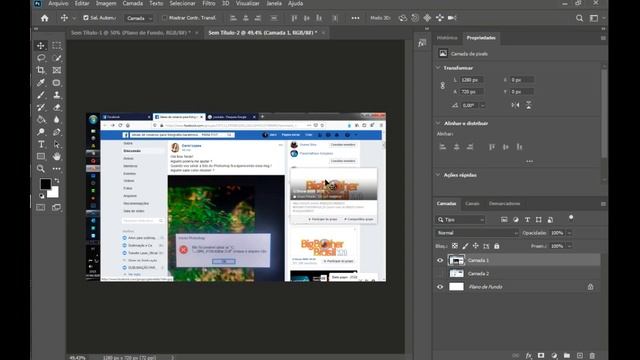Open the rotation angle dropdown
The height and width of the screenshot is (360, 640).
pyautogui.click(x=482, y=105)
